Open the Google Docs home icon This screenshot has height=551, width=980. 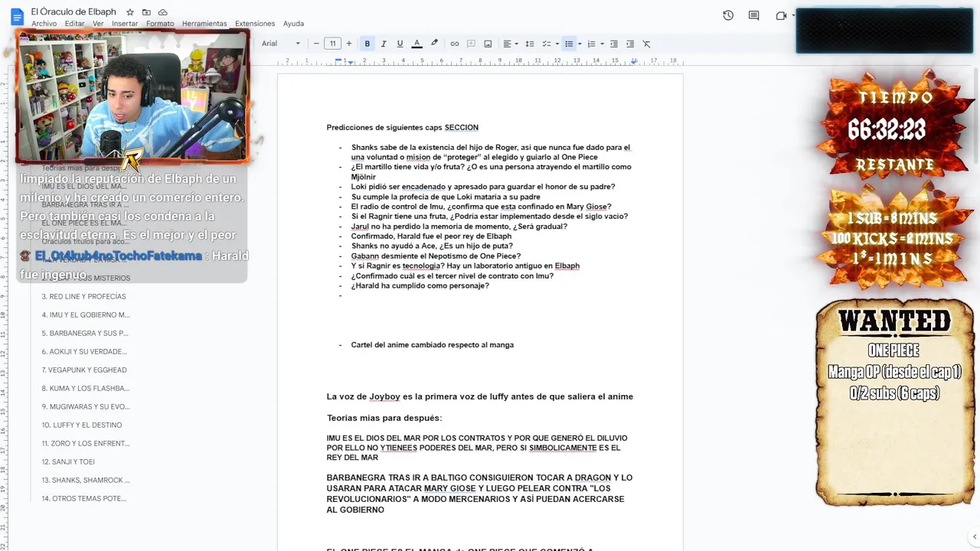tap(17, 16)
